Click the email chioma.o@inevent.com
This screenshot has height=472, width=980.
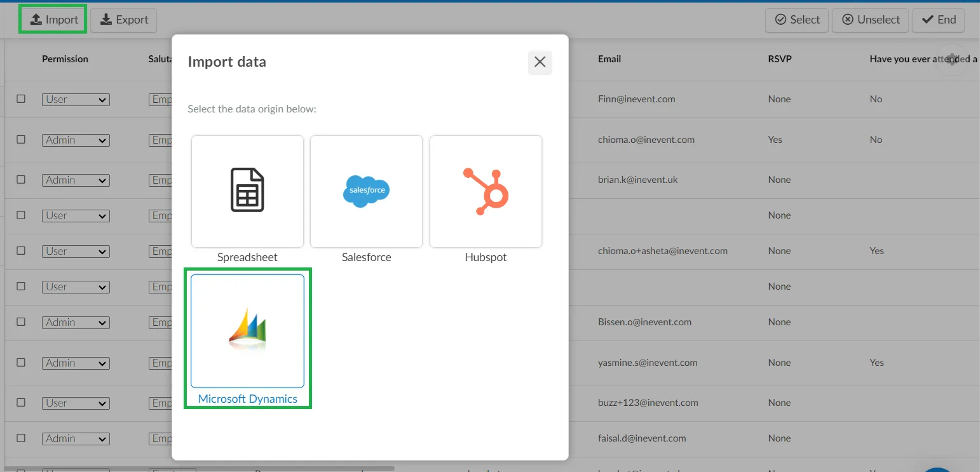[646, 140]
